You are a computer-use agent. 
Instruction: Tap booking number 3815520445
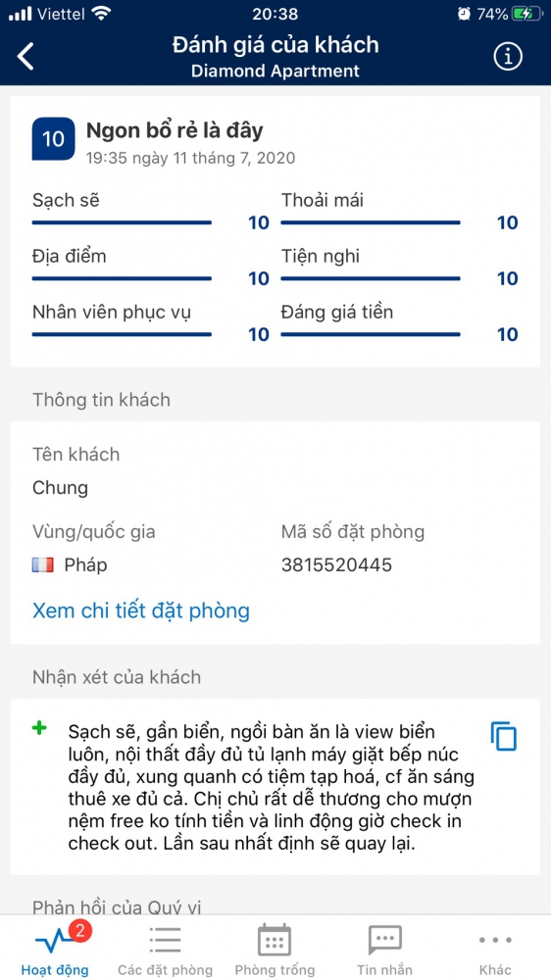coord(336,565)
